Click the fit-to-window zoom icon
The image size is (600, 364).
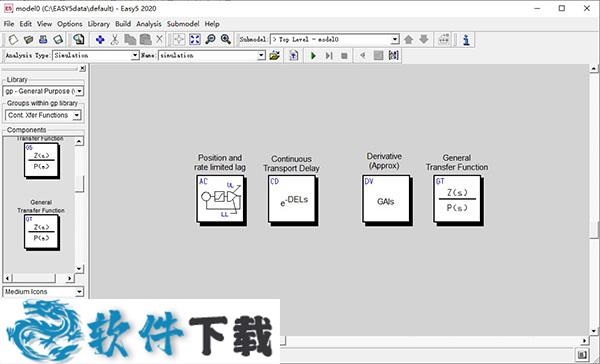[195, 39]
